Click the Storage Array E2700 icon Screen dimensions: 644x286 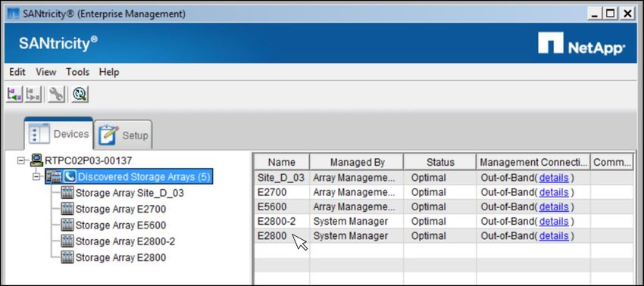(x=67, y=209)
